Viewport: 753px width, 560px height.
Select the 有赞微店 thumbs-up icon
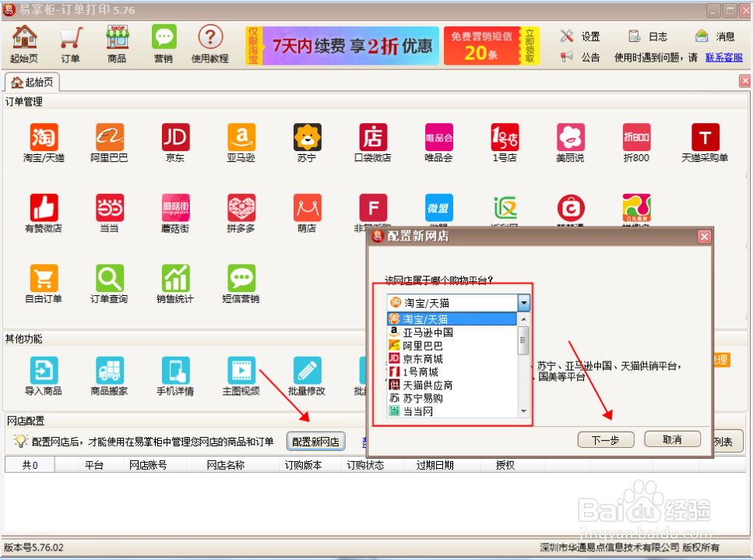[x=44, y=207]
